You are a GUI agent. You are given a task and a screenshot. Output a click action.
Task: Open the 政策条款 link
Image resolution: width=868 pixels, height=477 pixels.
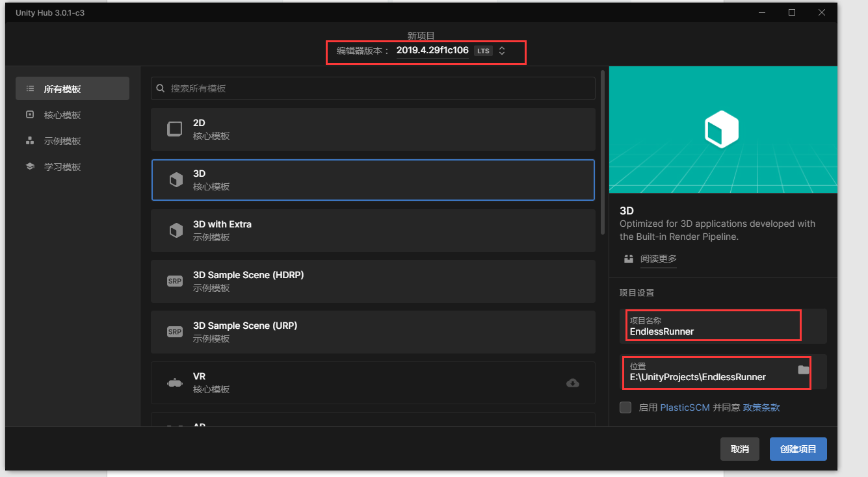(x=761, y=407)
